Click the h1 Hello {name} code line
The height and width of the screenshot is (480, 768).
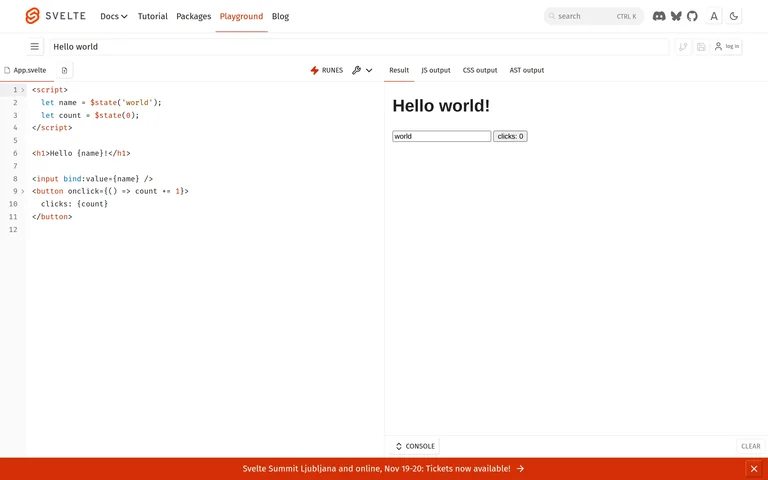(x=81, y=153)
